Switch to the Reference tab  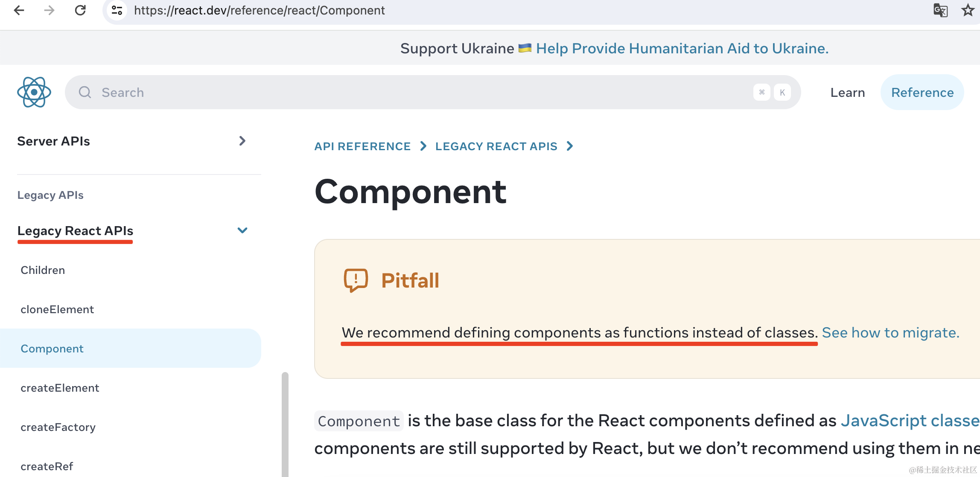[x=922, y=92]
